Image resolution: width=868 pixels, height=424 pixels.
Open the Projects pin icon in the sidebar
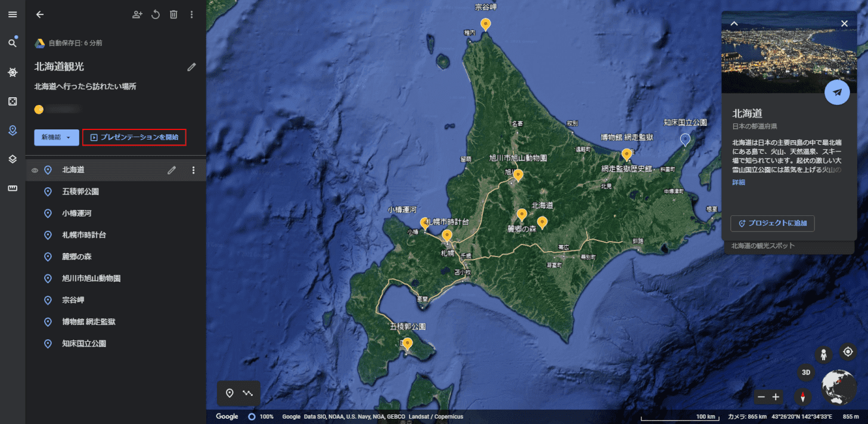[x=13, y=131]
